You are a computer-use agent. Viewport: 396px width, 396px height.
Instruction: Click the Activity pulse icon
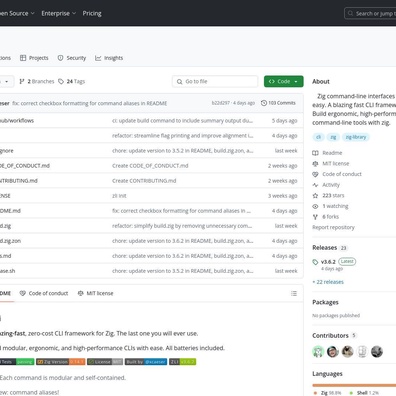[x=315, y=185]
